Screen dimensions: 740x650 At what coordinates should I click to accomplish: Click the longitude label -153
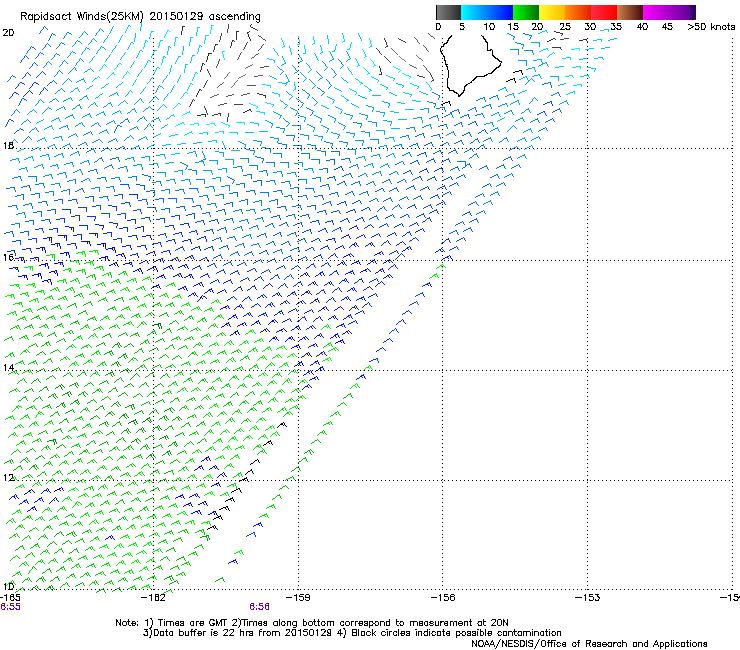tap(588, 598)
